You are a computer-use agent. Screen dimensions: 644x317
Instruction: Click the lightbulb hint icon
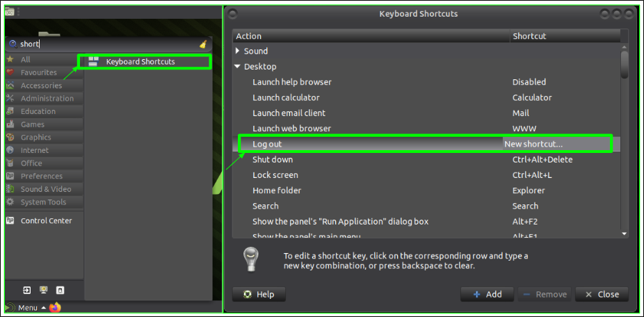(x=251, y=259)
